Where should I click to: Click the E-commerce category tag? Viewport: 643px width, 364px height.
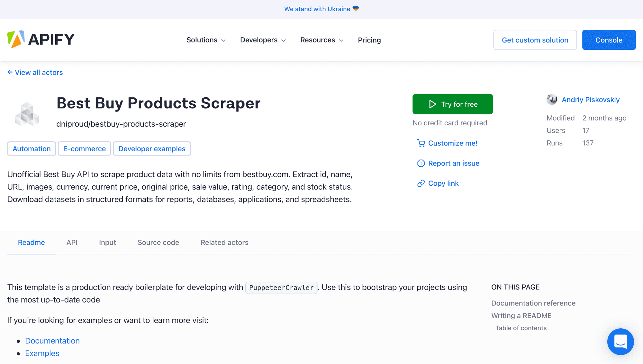tap(84, 149)
